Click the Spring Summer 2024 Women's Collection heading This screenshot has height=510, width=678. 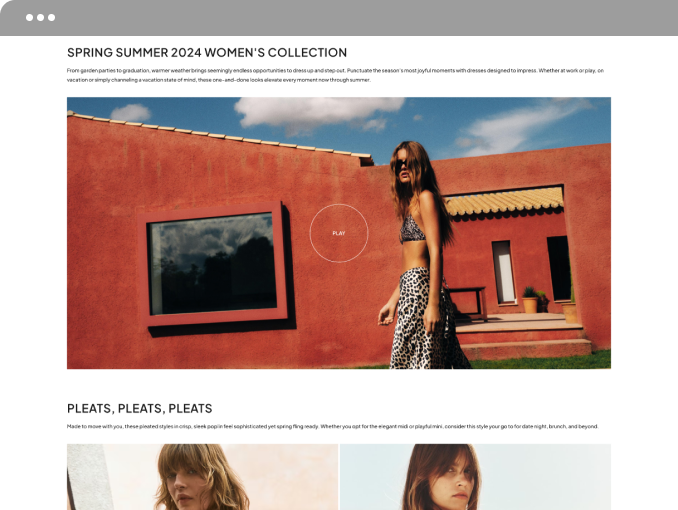click(x=207, y=52)
